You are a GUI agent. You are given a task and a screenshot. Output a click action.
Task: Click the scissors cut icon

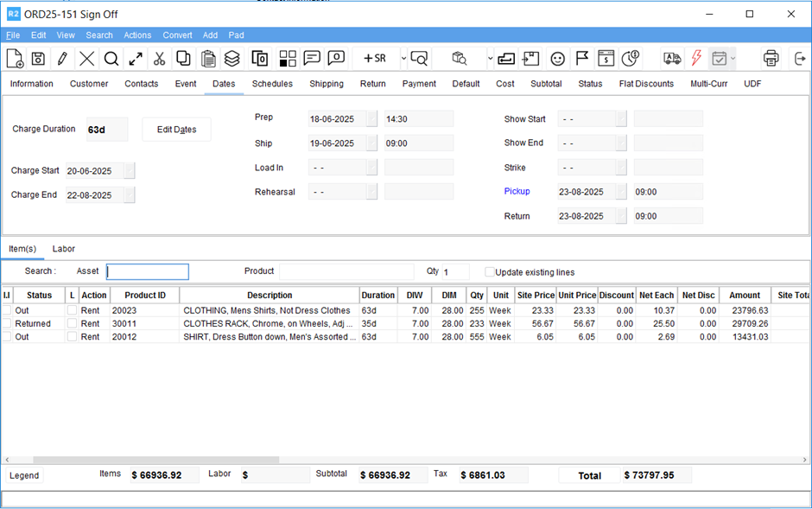click(x=160, y=59)
